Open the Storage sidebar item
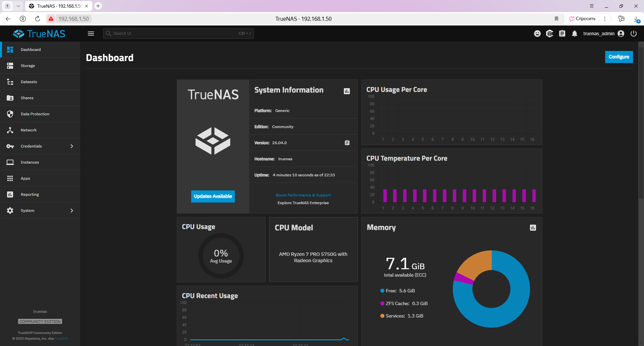 [x=40, y=66]
